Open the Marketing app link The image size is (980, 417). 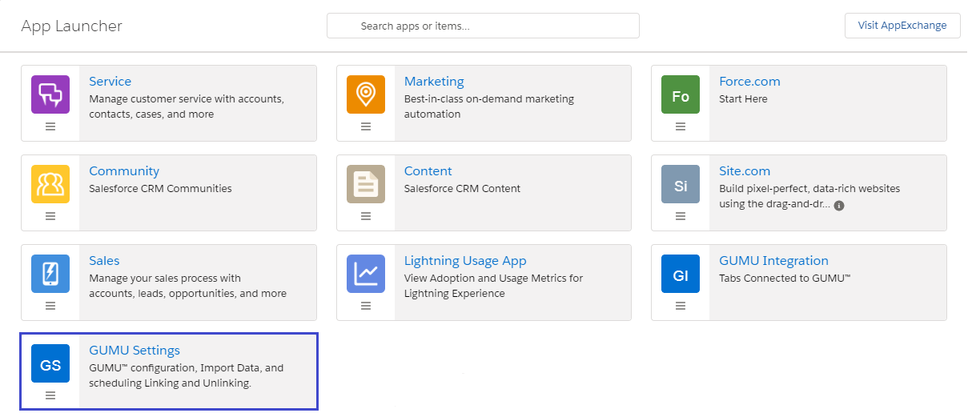(x=434, y=82)
